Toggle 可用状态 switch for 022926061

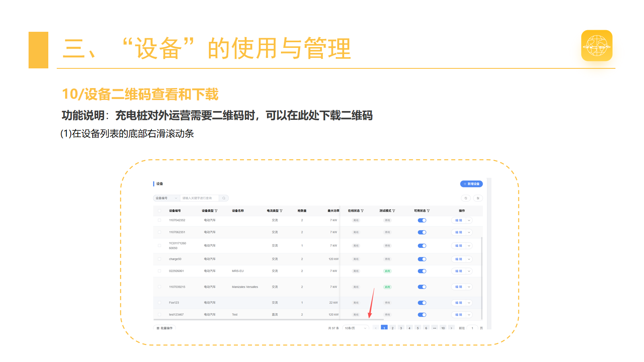point(422,271)
